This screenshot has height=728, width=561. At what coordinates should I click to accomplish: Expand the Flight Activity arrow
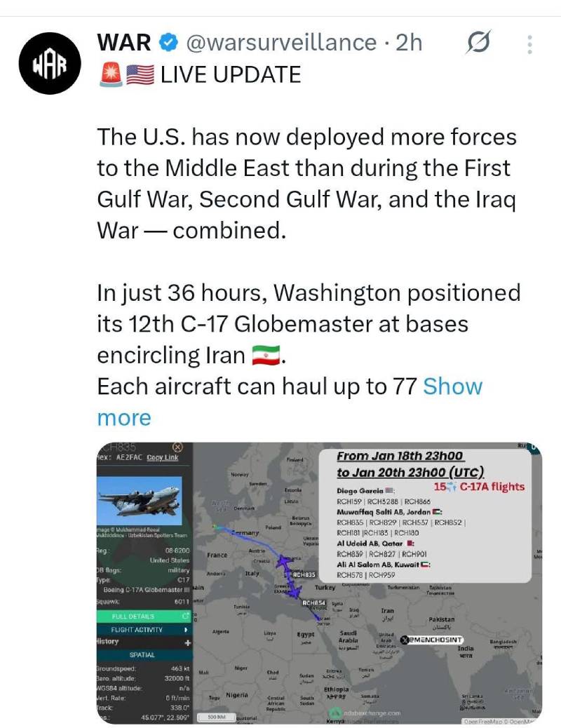coord(186,629)
